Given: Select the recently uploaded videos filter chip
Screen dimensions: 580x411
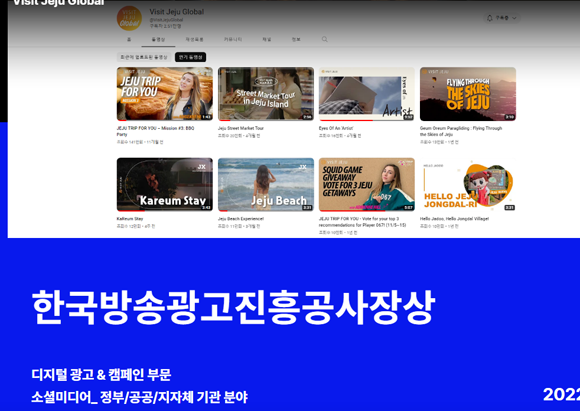Looking at the screenshot, I should pos(144,57).
